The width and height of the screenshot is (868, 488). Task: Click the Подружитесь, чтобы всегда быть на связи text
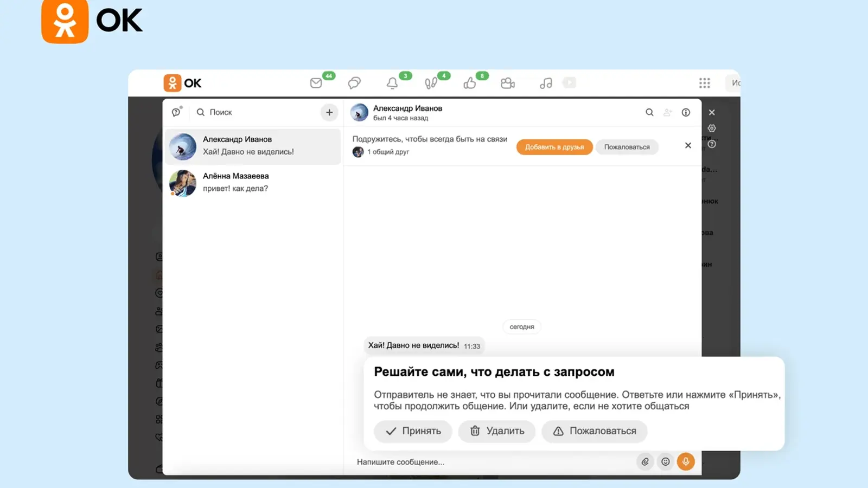pos(430,139)
